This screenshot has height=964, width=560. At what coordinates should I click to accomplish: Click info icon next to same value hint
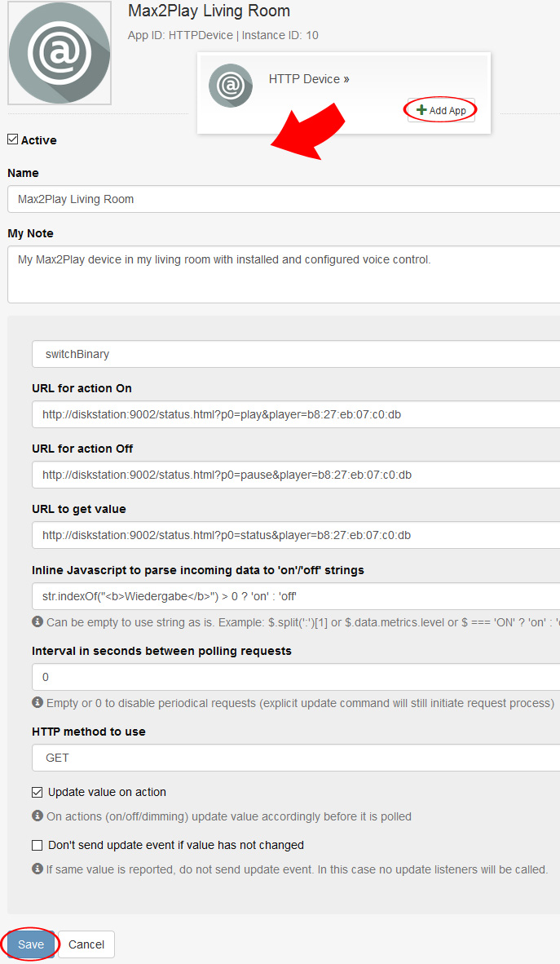click(x=37, y=869)
